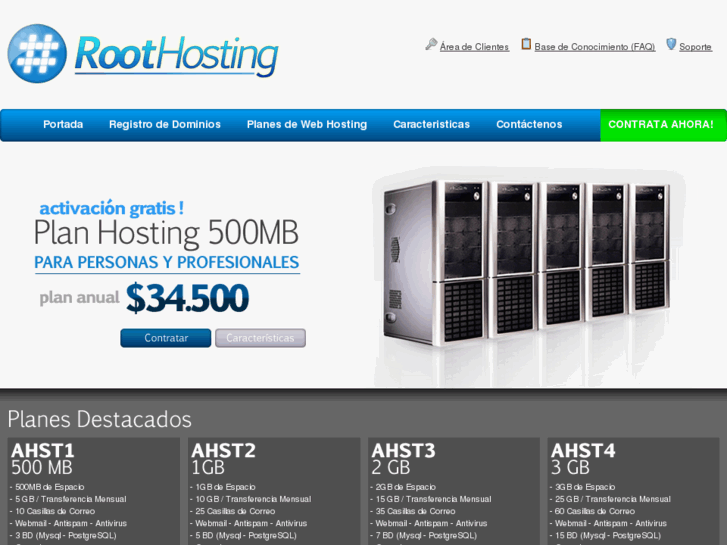Click the RootHosting logo text
The height and width of the screenshot is (545, 727).
coord(176,55)
